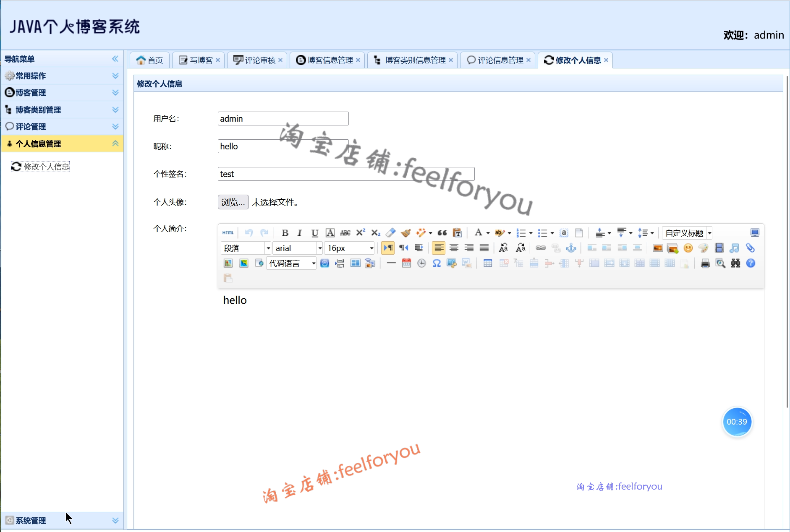Insert blockquote with quote icon
The height and width of the screenshot is (532, 790).
442,233
